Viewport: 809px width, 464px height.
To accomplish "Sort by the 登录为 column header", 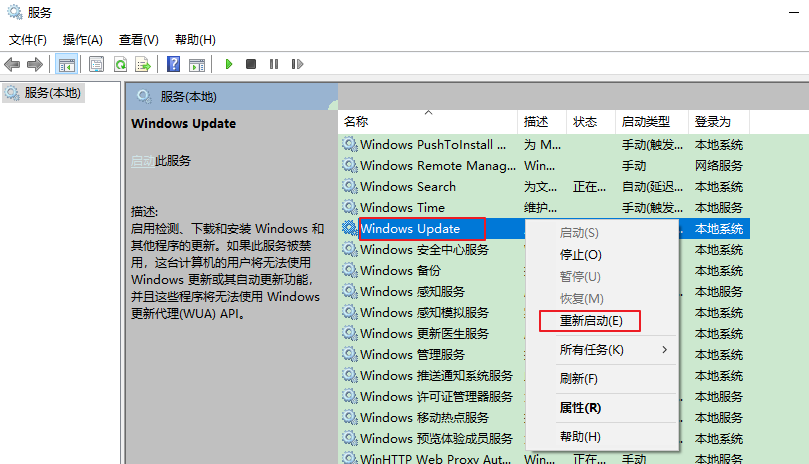I will click(x=719, y=122).
